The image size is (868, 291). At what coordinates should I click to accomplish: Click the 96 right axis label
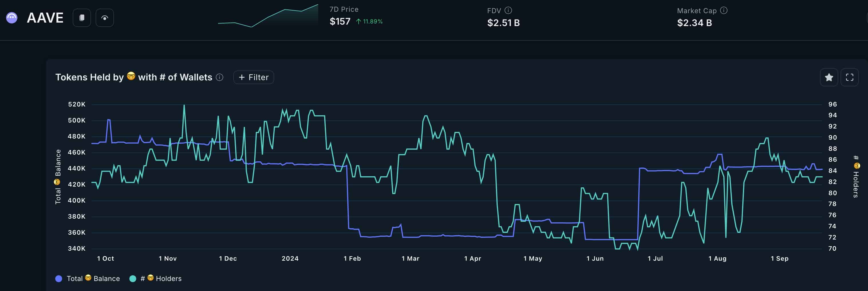[833, 104]
